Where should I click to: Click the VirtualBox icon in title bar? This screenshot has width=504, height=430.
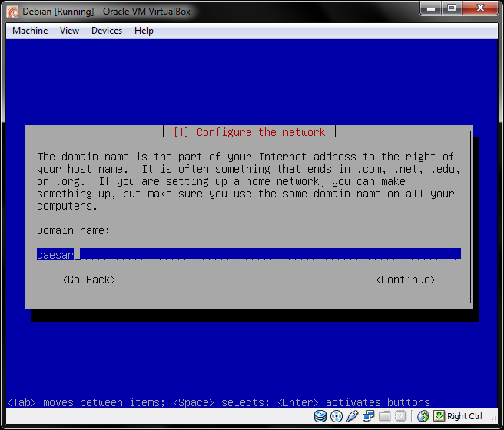13,12
